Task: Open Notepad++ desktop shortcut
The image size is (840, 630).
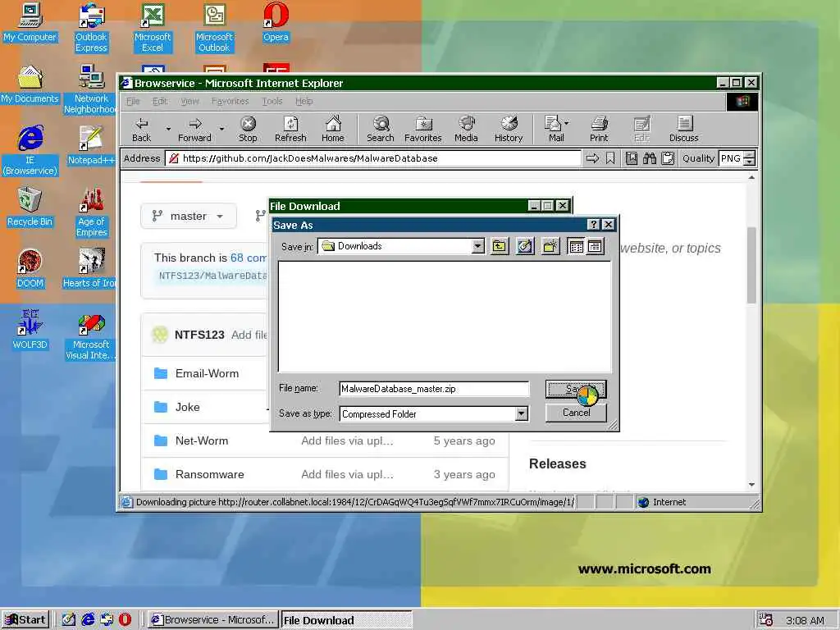Action: [91, 146]
